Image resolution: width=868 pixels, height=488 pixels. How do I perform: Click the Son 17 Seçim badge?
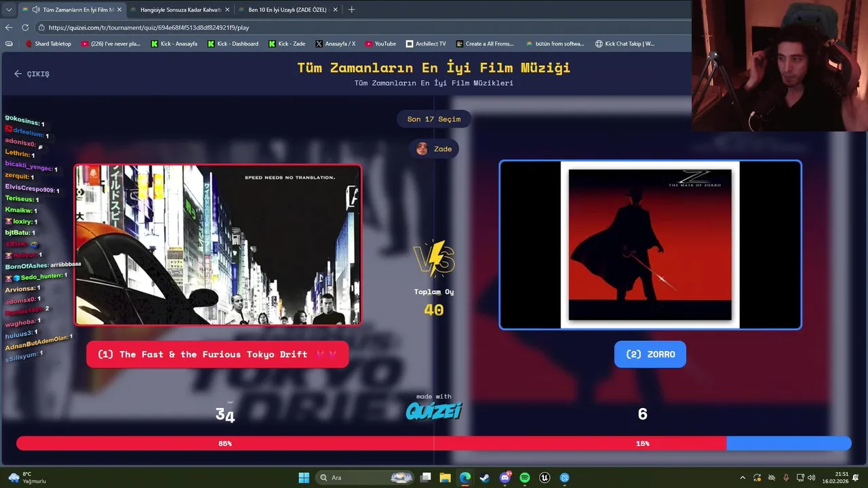pos(434,119)
